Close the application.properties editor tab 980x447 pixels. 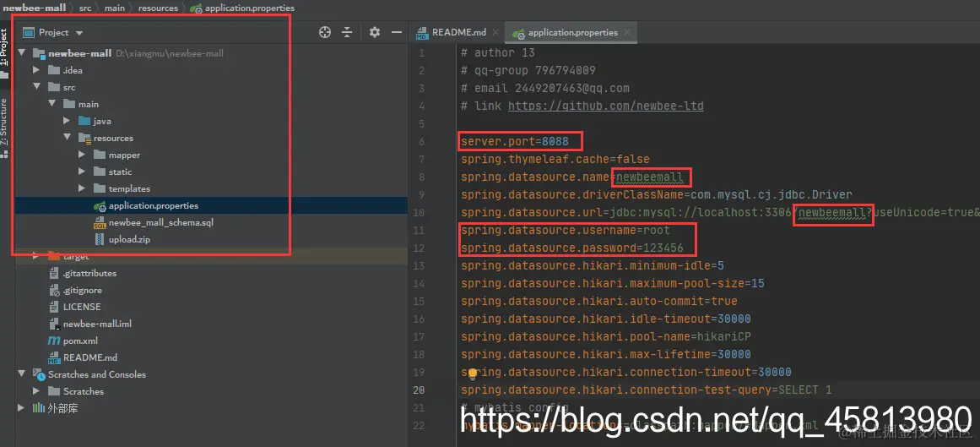pyautogui.click(x=627, y=33)
